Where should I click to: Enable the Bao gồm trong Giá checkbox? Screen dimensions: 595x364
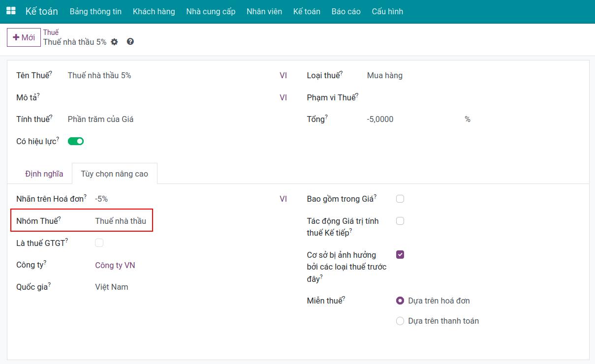coord(400,199)
